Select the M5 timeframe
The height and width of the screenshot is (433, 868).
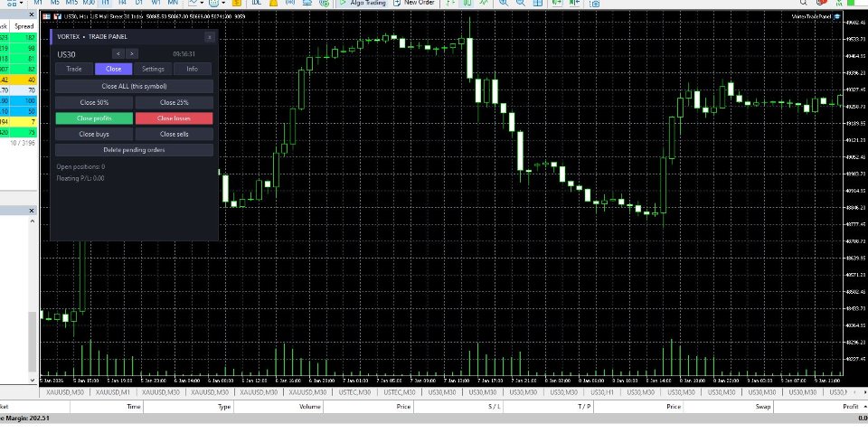coord(55,3)
